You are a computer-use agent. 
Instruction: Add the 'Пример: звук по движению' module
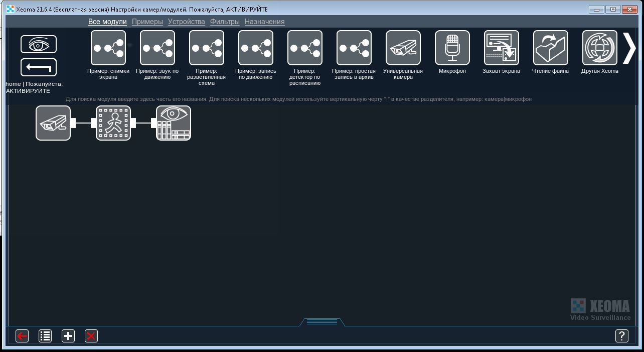point(157,48)
